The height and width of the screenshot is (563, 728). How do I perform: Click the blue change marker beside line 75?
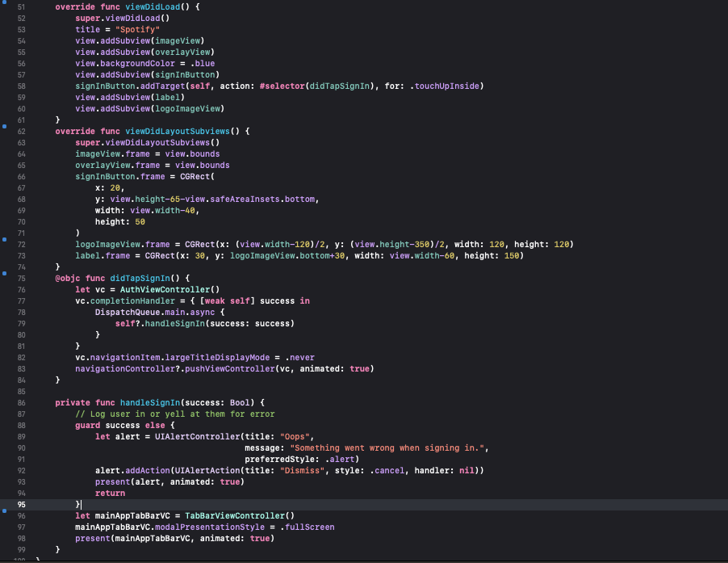[5, 274]
